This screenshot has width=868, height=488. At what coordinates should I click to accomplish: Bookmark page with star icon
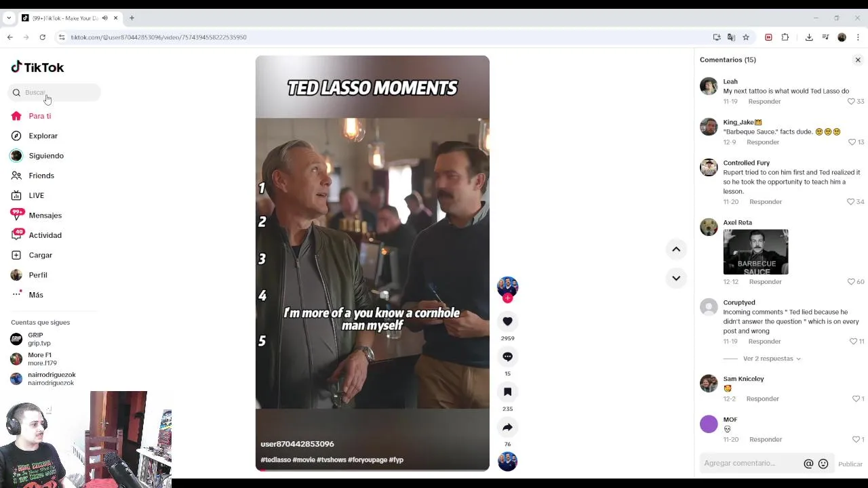point(746,37)
